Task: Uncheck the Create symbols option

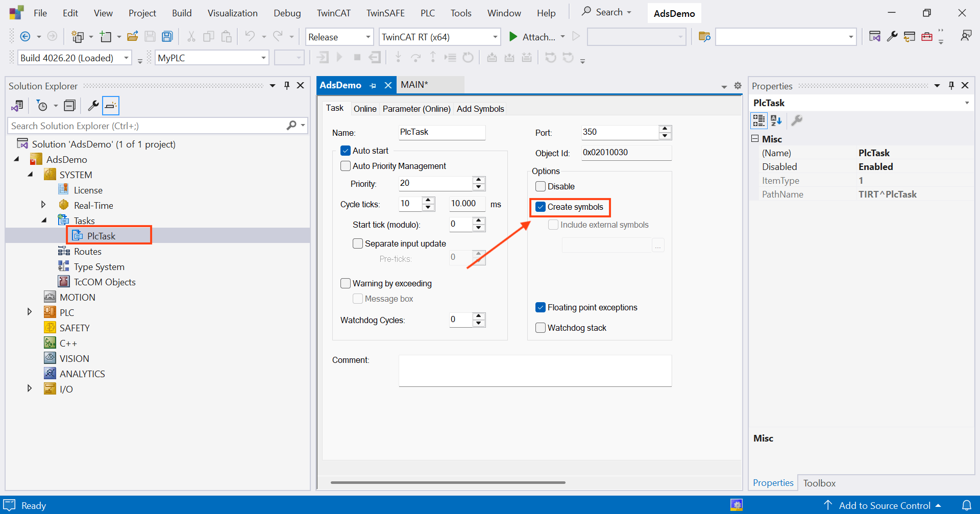Action: (x=541, y=207)
